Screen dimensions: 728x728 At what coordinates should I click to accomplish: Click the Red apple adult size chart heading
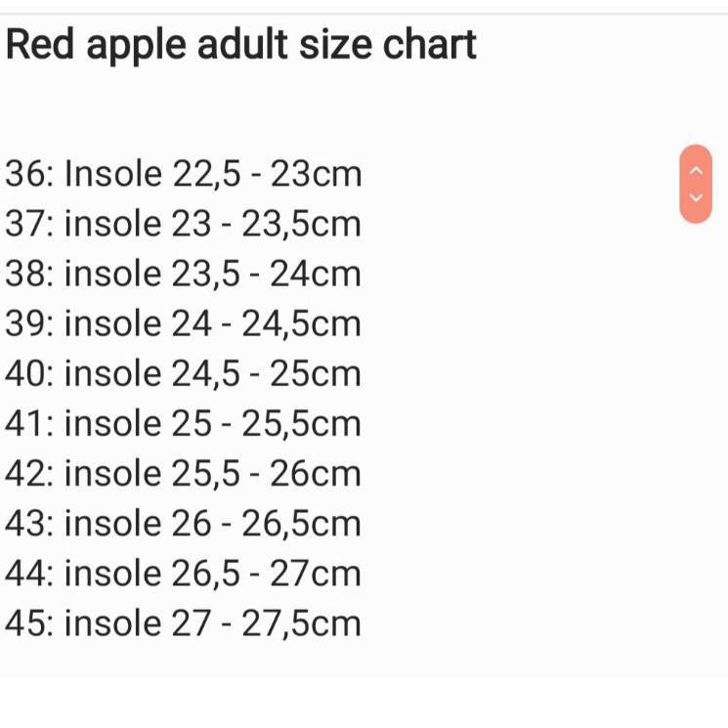[x=241, y=45]
